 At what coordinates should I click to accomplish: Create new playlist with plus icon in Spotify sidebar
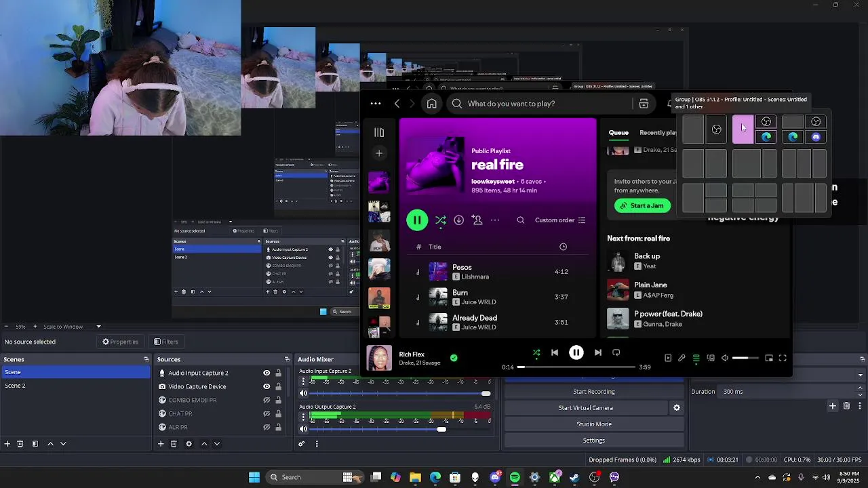379,153
